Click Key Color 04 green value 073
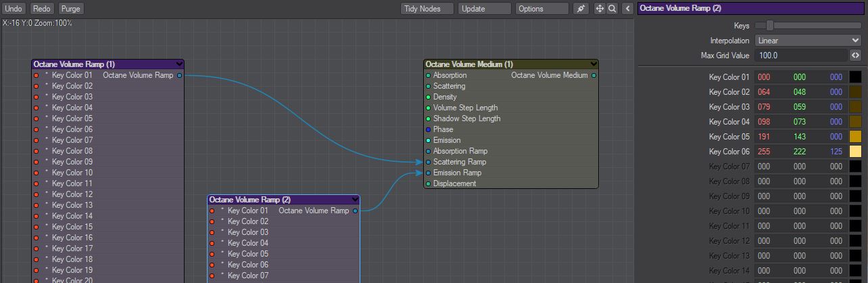This screenshot has width=868, height=283. pyautogui.click(x=800, y=122)
